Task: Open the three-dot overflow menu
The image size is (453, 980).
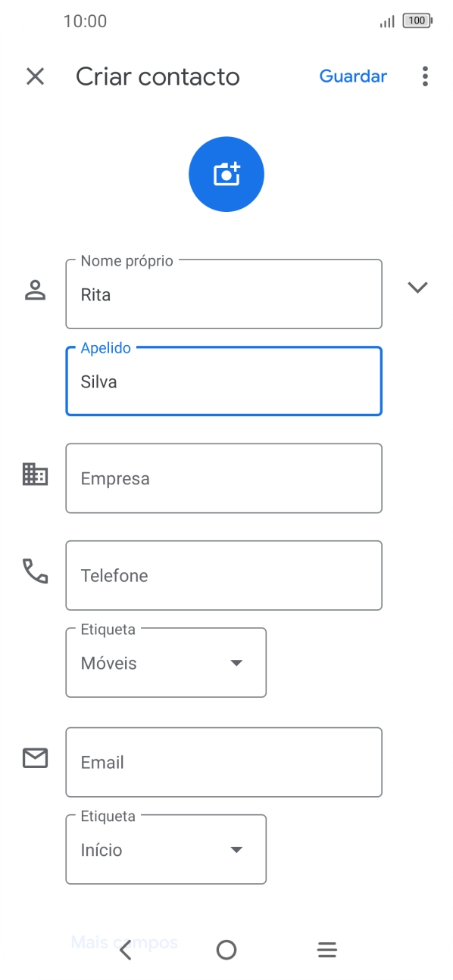Action: (x=425, y=76)
